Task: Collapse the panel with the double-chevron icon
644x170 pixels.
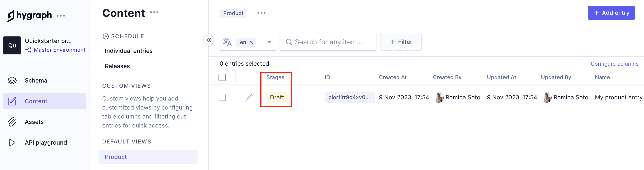Action: [209, 40]
